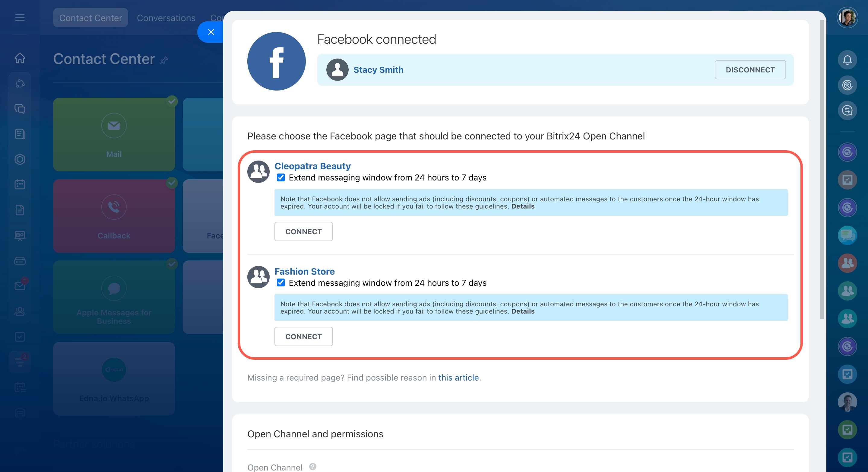This screenshot has height=472, width=868.
Task: Open the hamburger menu at top left
Action: click(20, 18)
